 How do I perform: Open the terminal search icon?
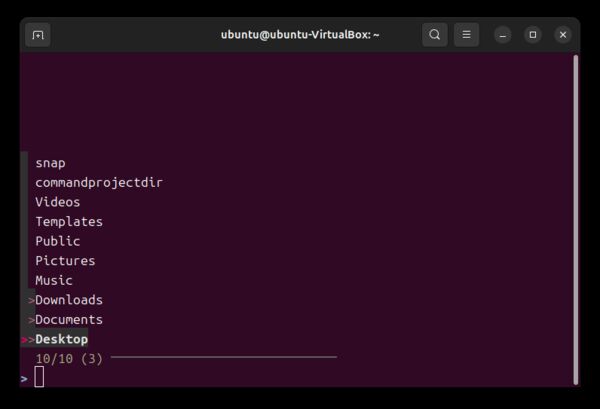click(435, 35)
